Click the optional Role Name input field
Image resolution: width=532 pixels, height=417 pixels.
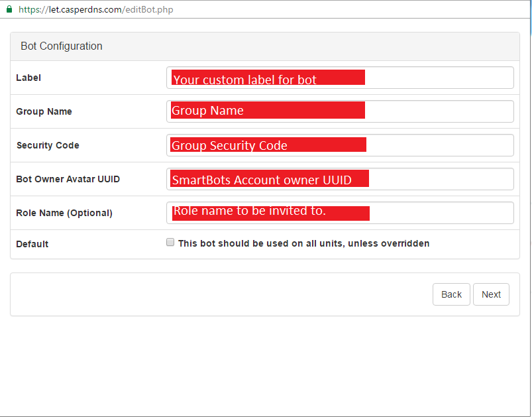point(340,213)
